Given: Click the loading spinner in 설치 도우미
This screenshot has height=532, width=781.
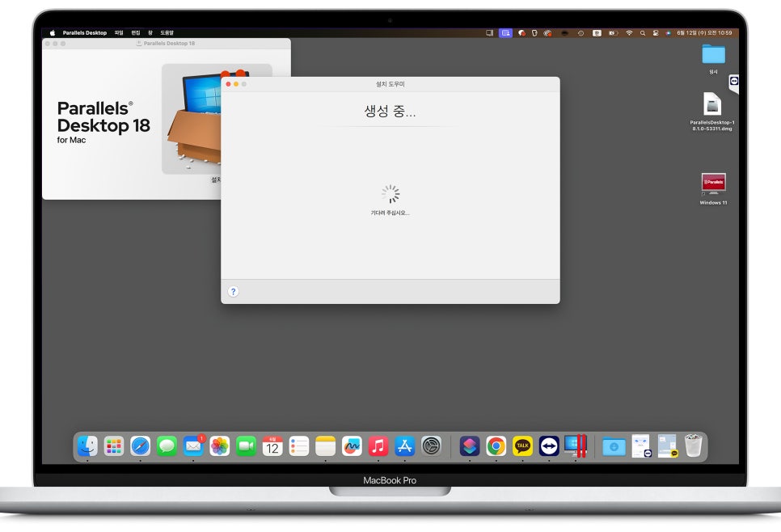Looking at the screenshot, I should [x=390, y=194].
